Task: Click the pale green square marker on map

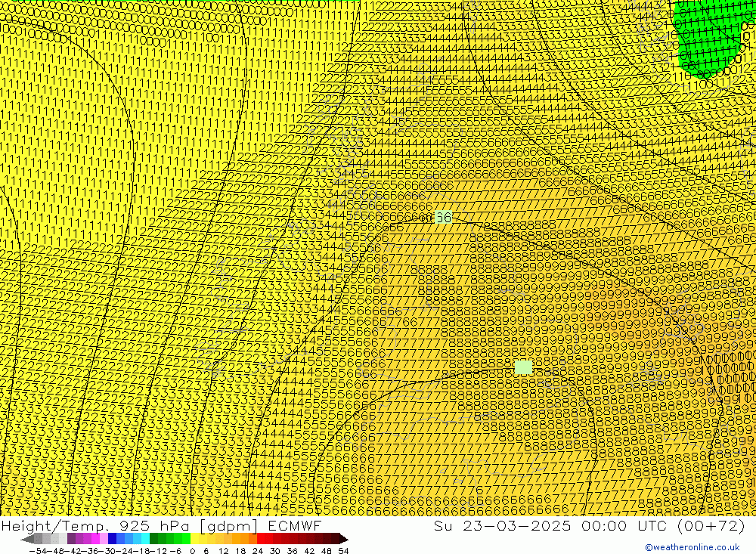Action: pyautogui.click(x=523, y=367)
